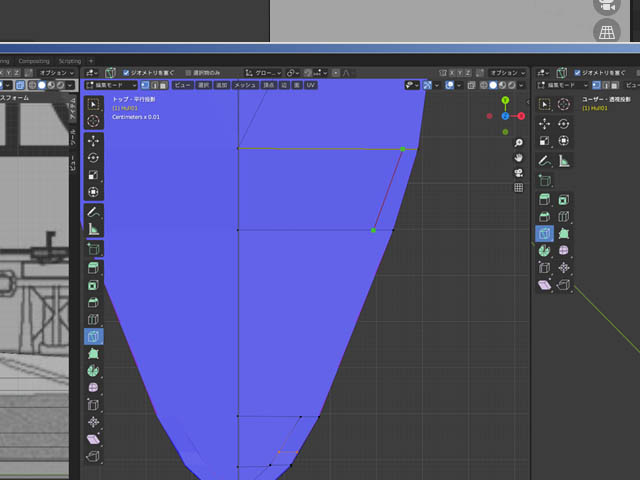Select the Shear tool in the top-view viewport

point(93,439)
